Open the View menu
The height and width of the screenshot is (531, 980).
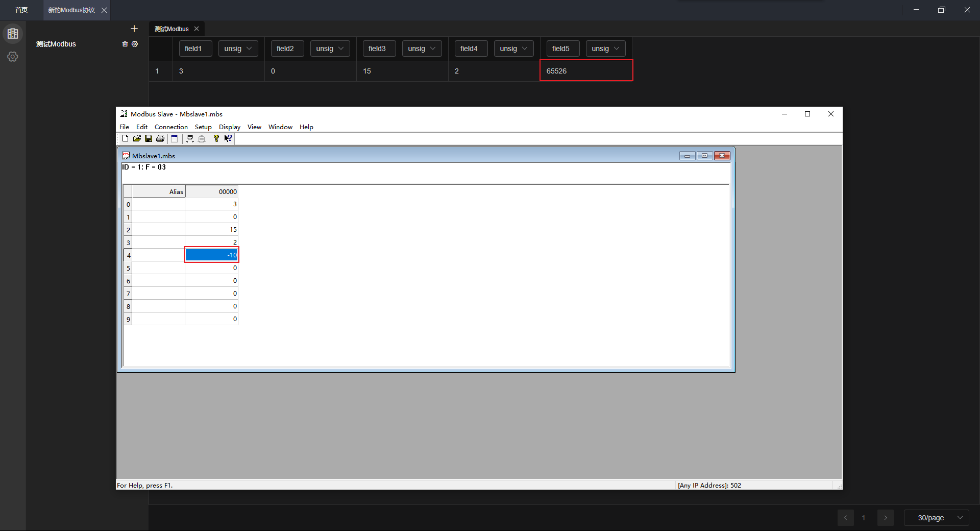pyautogui.click(x=254, y=127)
